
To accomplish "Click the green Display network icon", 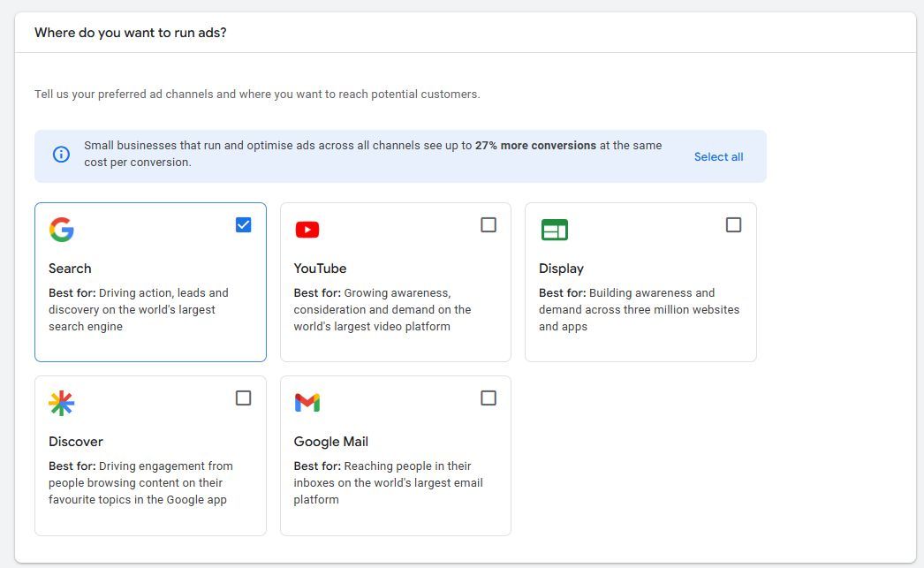I will click(552, 230).
